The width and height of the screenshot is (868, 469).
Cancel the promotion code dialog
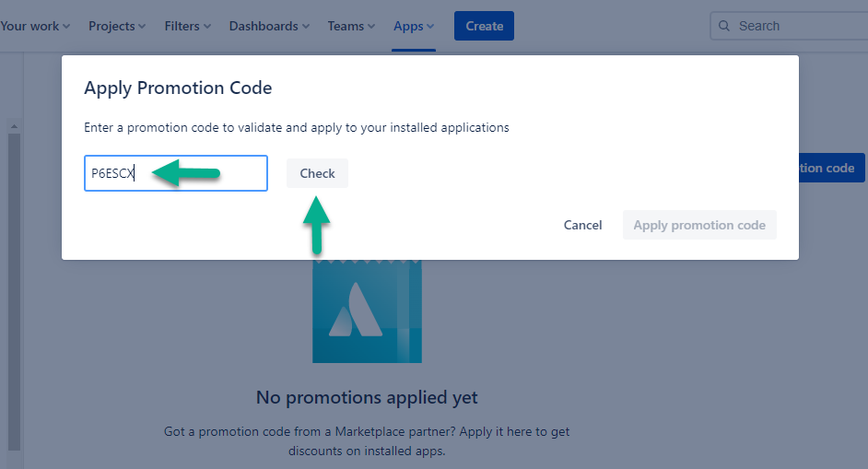pos(582,225)
